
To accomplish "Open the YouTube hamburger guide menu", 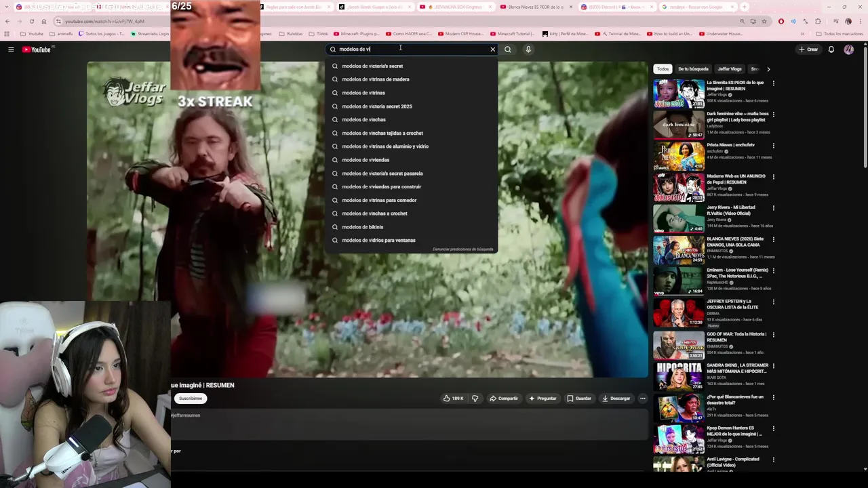I will (11, 49).
